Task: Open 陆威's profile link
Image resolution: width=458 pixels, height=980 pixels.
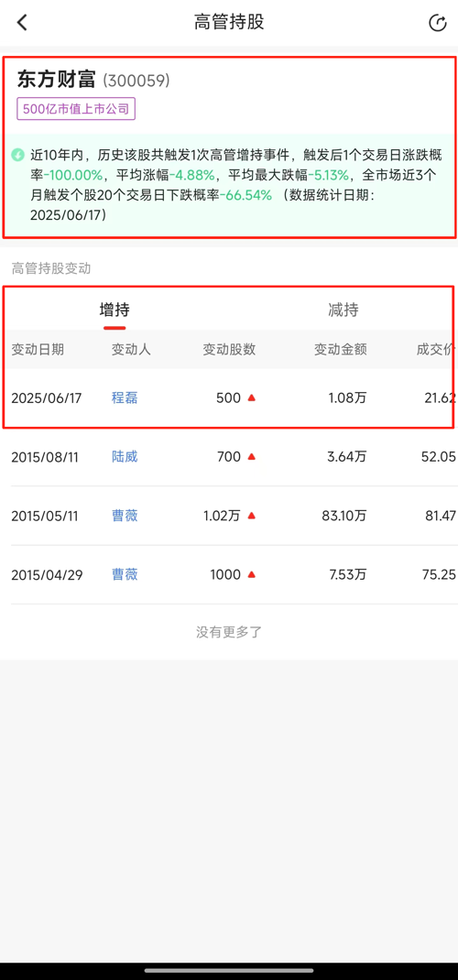Action: [125, 457]
